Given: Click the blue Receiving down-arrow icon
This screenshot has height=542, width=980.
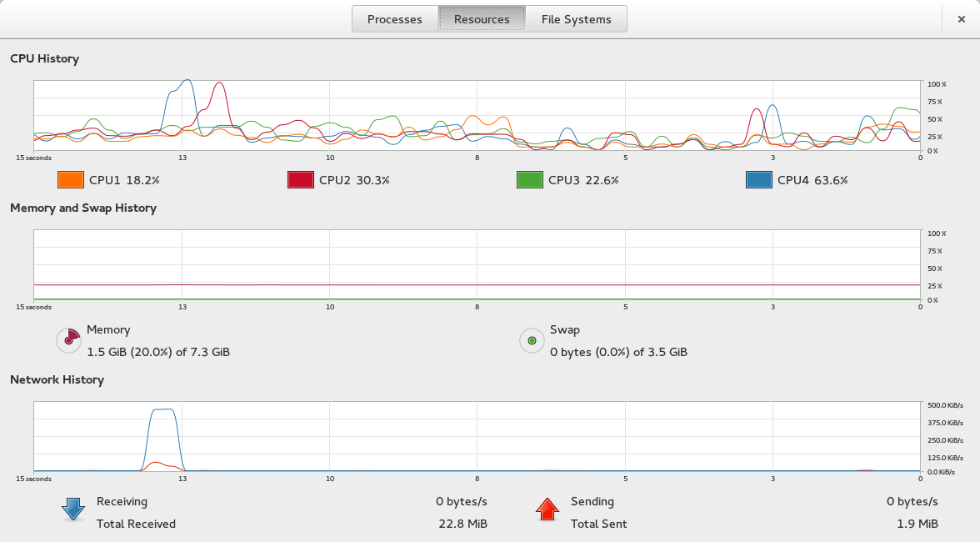Looking at the screenshot, I should click(73, 509).
